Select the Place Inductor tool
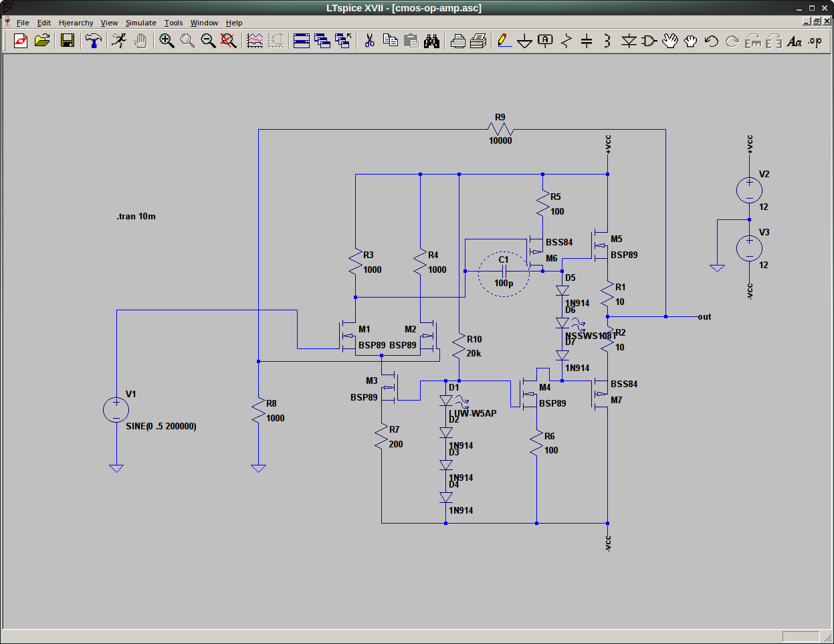The height and width of the screenshot is (644, 834). pyautogui.click(x=607, y=41)
